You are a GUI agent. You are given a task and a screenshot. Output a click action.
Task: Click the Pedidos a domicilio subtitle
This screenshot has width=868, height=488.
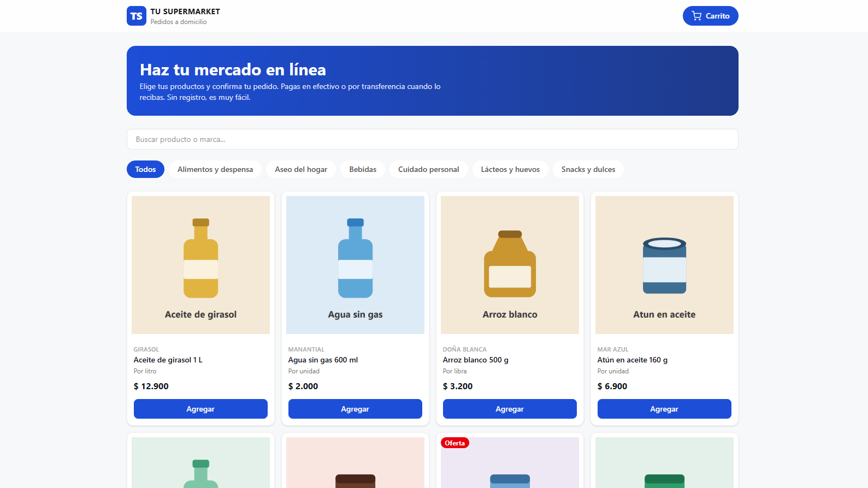coord(179,22)
